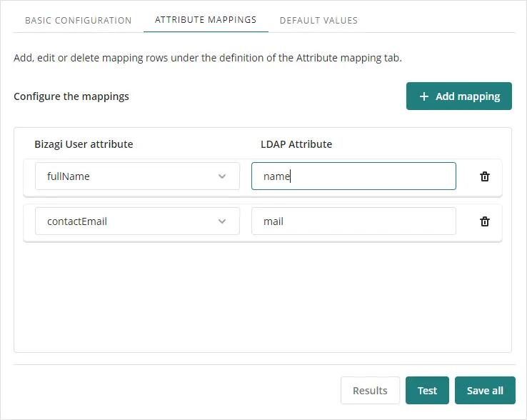Open the Default Values tab
The height and width of the screenshot is (420, 527).
pos(318,20)
